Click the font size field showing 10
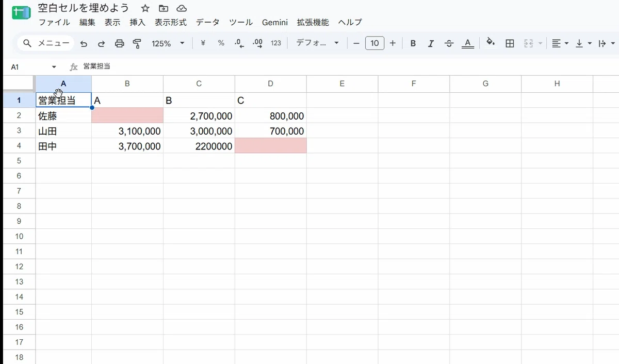The width and height of the screenshot is (619, 364). [374, 43]
